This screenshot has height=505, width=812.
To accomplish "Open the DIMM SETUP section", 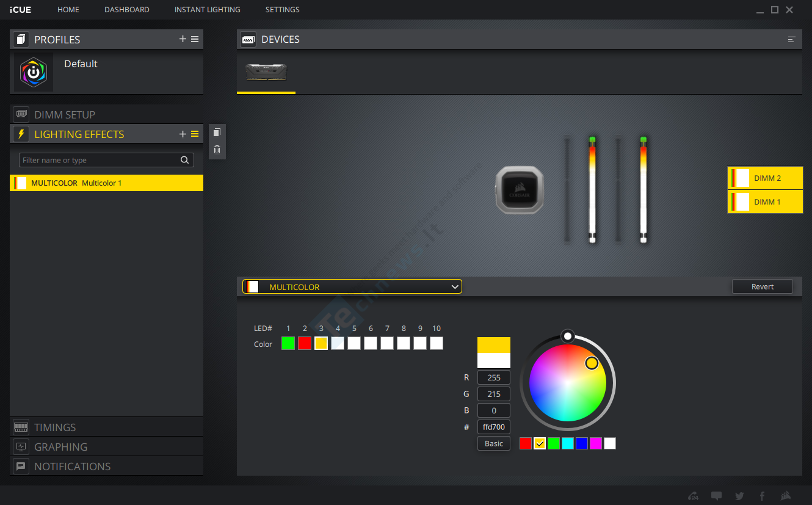I will 107,114.
